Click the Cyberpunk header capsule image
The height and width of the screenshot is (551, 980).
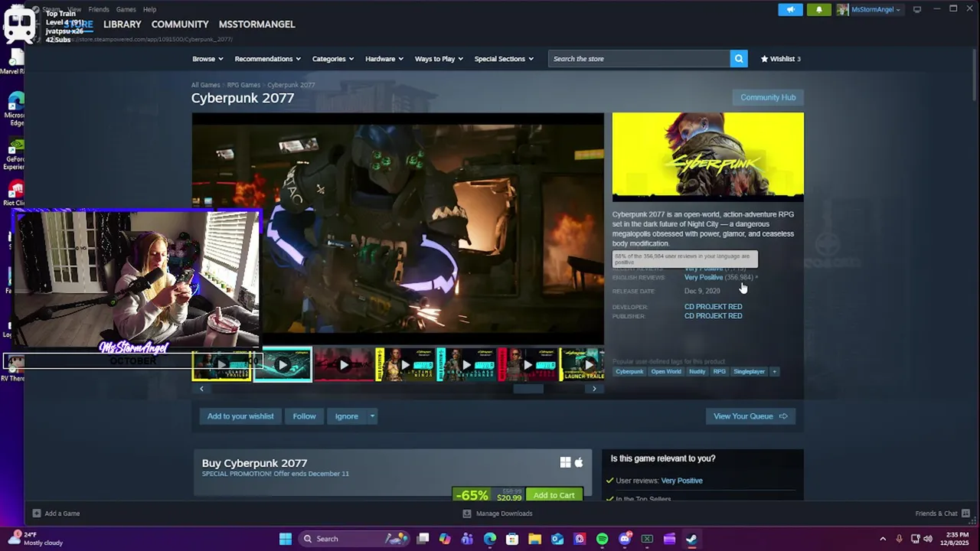[x=708, y=157]
